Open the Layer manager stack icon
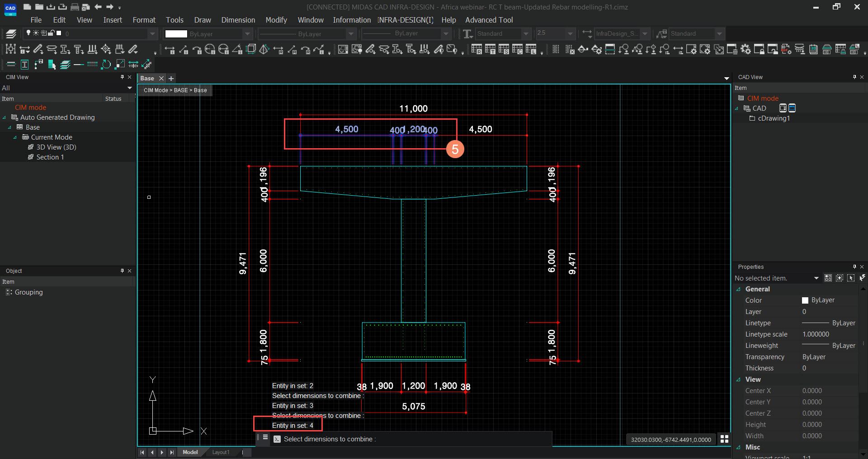Screen dimensions: 868x459 11,33
